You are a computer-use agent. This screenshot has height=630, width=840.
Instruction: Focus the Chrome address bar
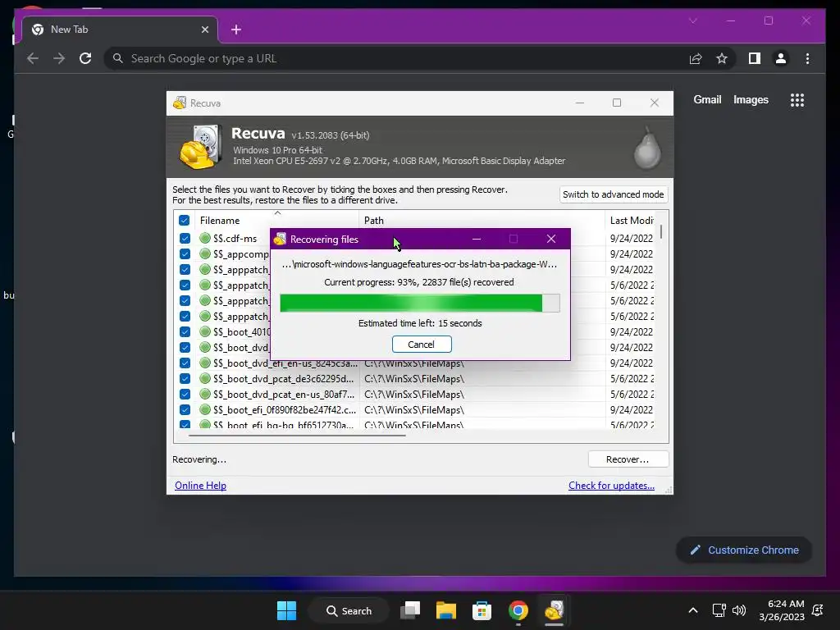(x=396, y=58)
